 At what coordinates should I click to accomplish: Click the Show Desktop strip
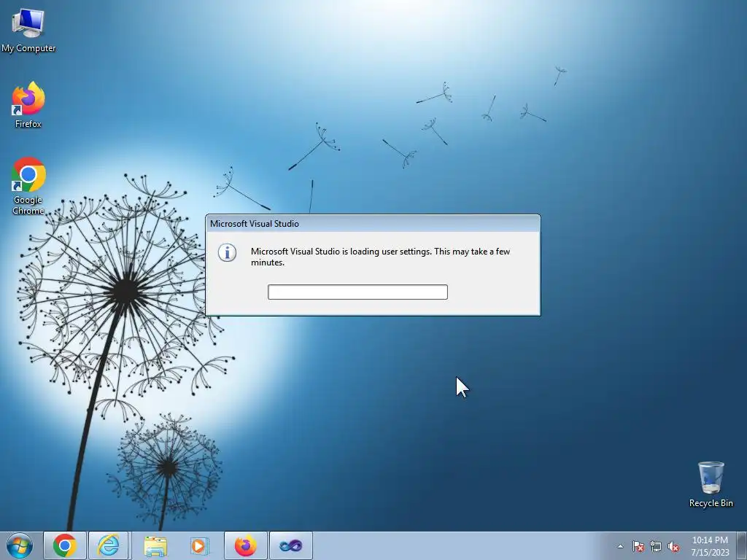click(x=741, y=545)
